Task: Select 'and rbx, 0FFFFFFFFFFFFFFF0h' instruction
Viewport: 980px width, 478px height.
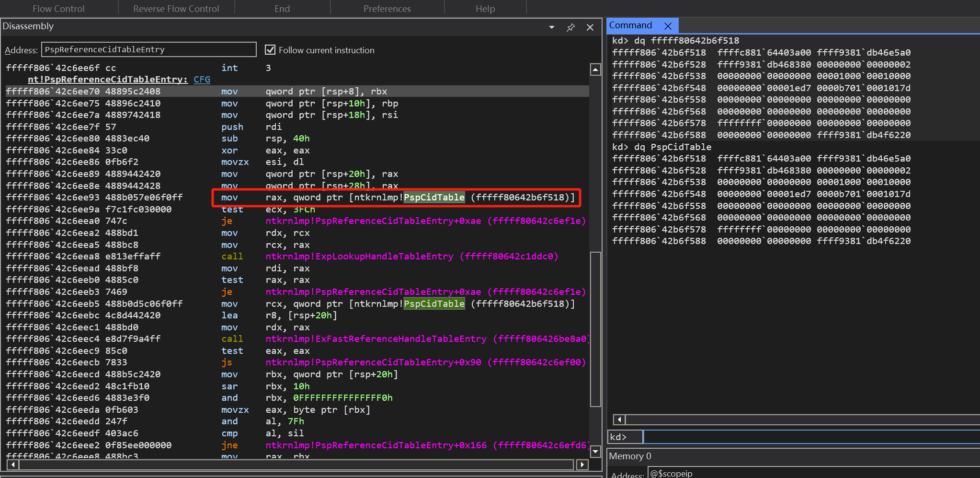Action: coord(297,398)
